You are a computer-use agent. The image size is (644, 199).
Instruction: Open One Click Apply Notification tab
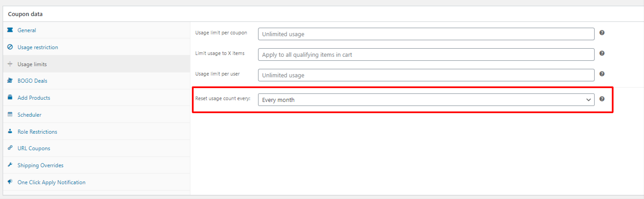click(x=97, y=182)
